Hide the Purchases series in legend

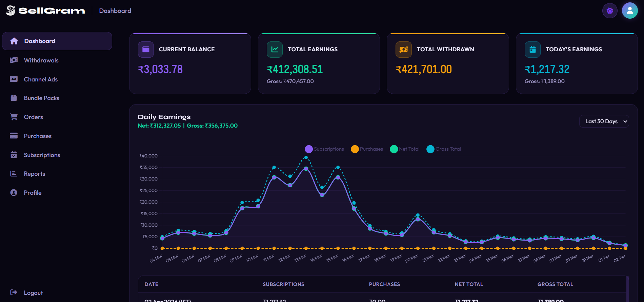pos(367,149)
